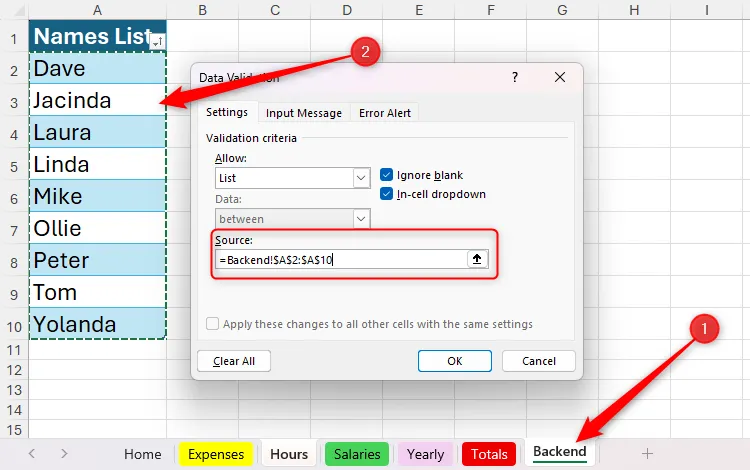Toggle the In-cell dropdown checkbox
This screenshot has width=750, height=470.
coord(387,194)
